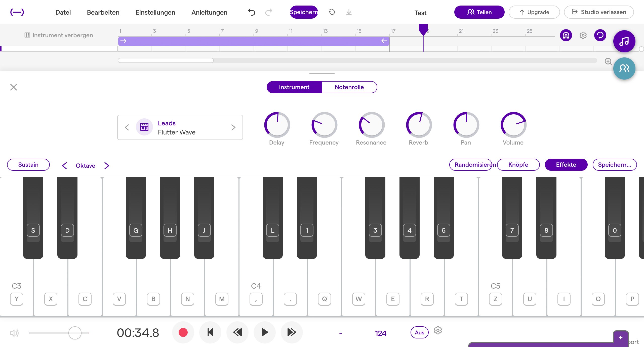
Task: Click the fast forward button
Action: coord(292,332)
